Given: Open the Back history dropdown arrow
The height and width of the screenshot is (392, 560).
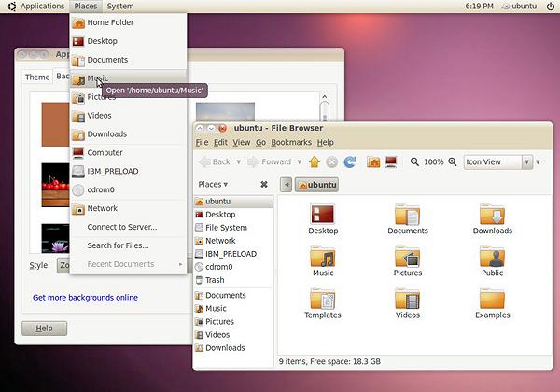Looking at the screenshot, I should 238,162.
